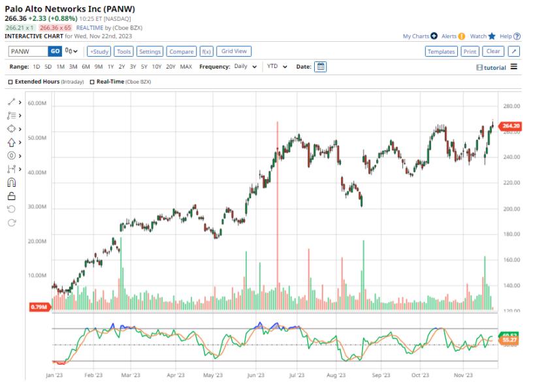Click the GO button
Screen dimensions: 533x392
[55, 52]
